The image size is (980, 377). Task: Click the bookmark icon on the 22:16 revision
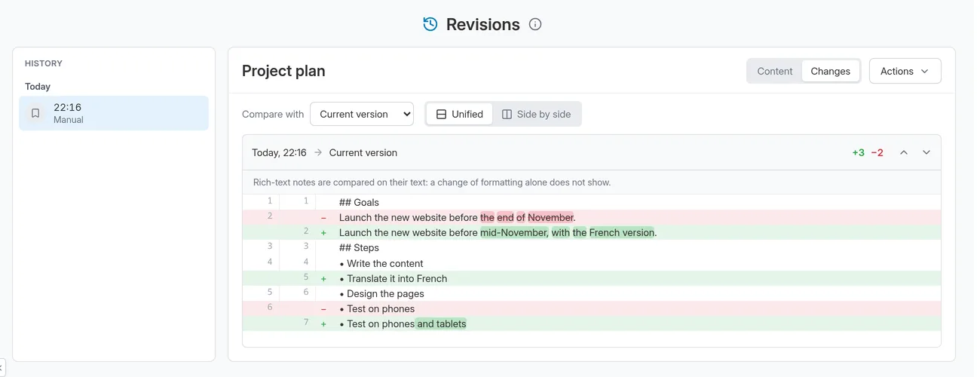(35, 113)
